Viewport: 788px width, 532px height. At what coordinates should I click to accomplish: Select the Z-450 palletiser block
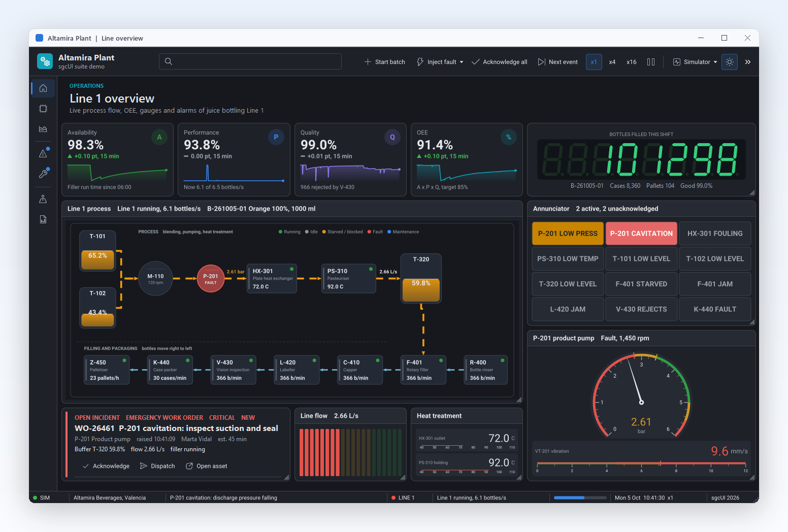[107, 370]
